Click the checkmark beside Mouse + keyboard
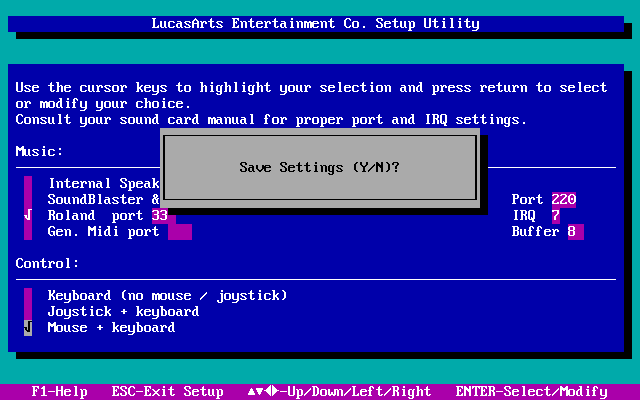640x400 pixels. pos(28,328)
